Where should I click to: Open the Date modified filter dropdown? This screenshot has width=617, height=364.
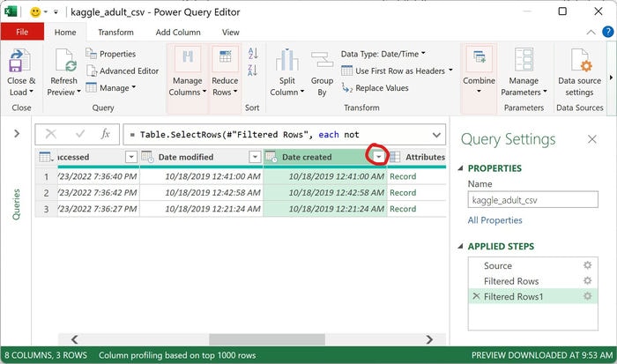(x=255, y=157)
